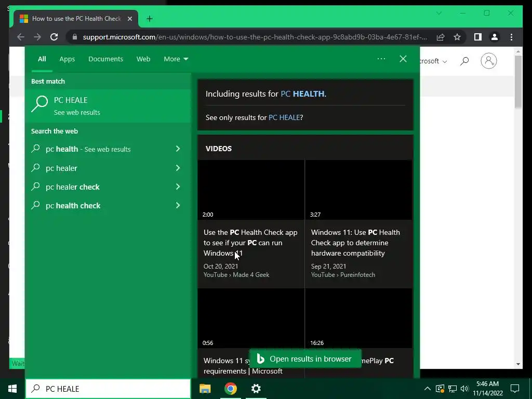Click the PC HEALTH corrected query link
532x399 pixels.
[302, 94]
